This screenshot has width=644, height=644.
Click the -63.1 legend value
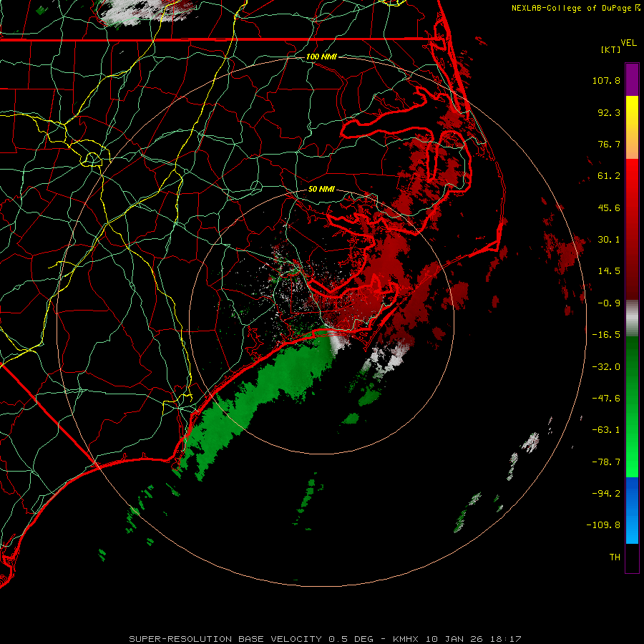606,430
